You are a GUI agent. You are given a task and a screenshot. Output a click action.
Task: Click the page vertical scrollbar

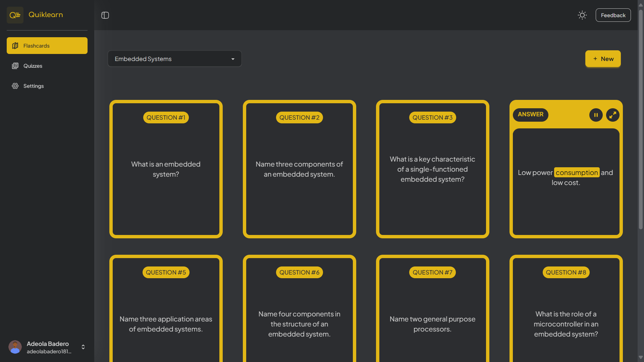641,120
